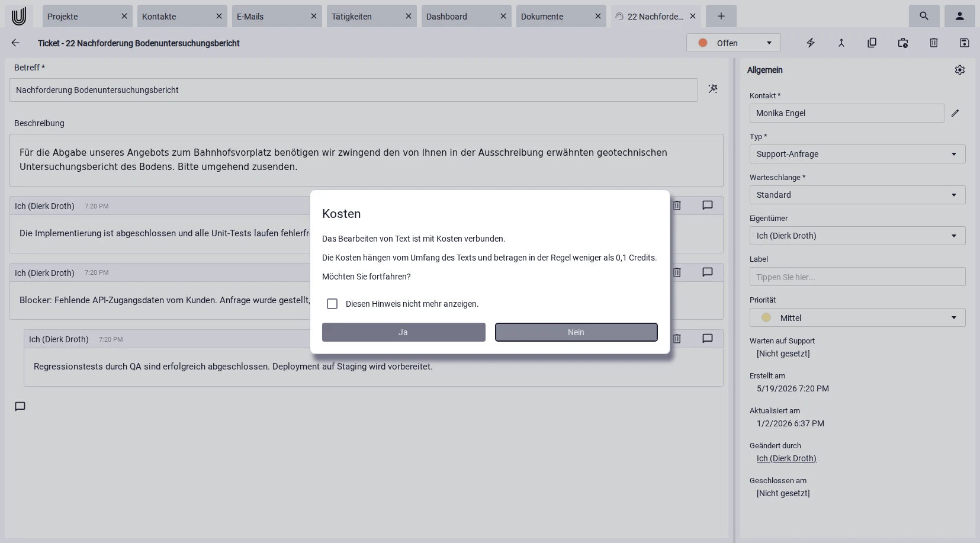The height and width of the screenshot is (543, 980).
Task: Open the Priorität Mittel dropdown
Action: [x=857, y=317]
